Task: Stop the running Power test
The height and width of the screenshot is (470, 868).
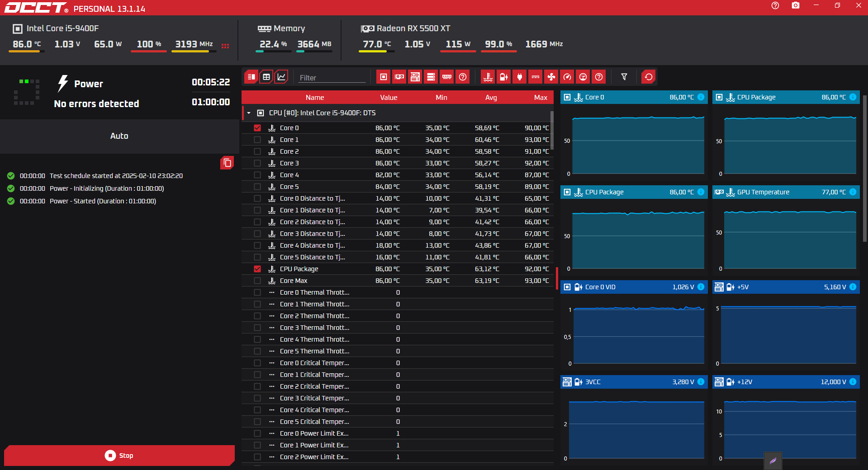Action: [x=119, y=456]
